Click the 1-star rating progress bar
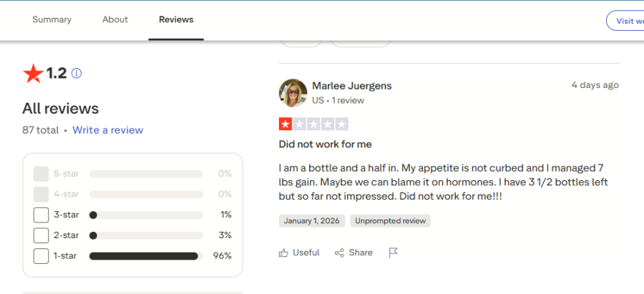The width and height of the screenshot is (644, 294). (x=143, y=255)
